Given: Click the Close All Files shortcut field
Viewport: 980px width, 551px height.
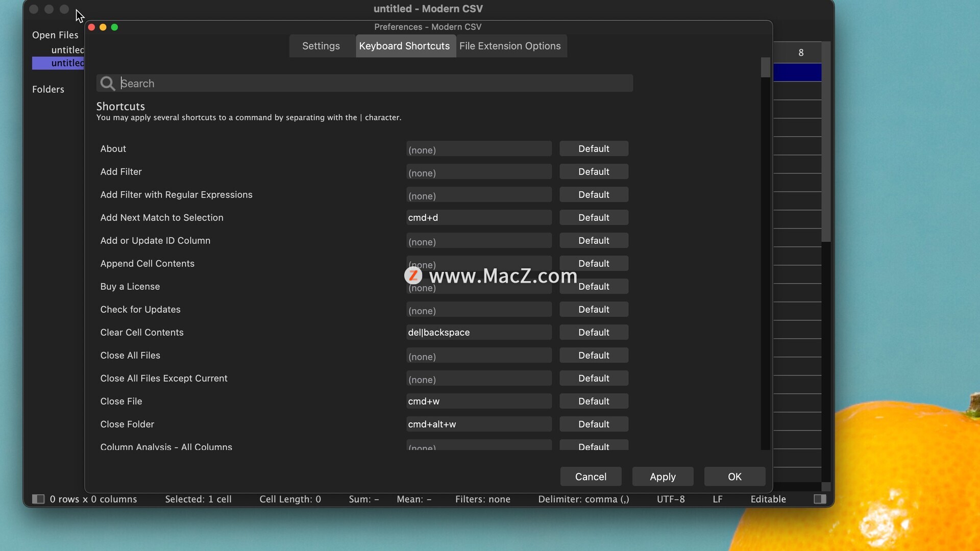Looking at the screenshot, I should tap(479, 356).
